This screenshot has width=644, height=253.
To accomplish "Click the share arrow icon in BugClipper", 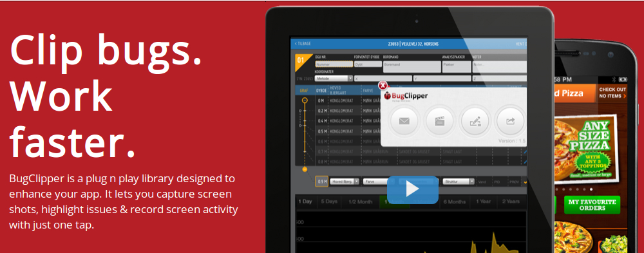I will pyautogui.click(x=510, y=121).
